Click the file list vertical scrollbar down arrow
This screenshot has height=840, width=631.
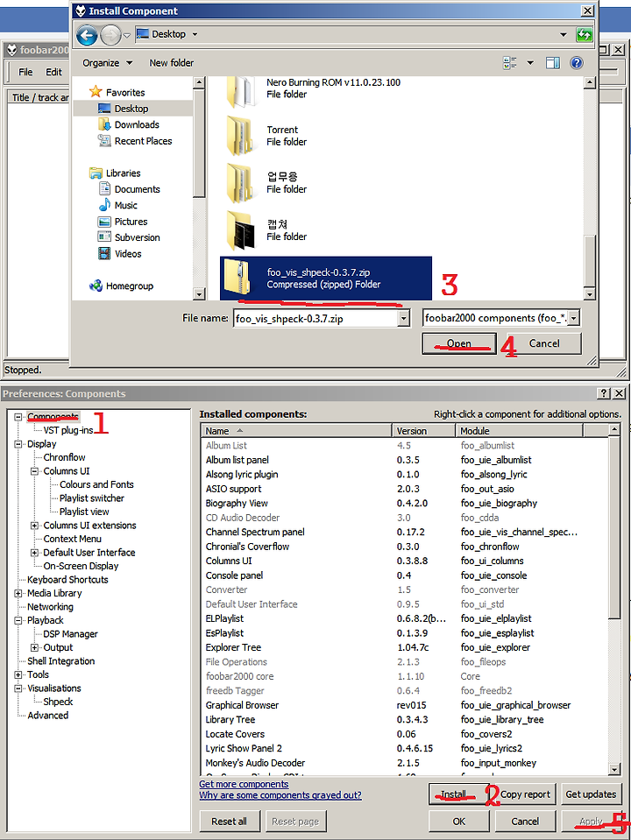(x=590, y=294)
